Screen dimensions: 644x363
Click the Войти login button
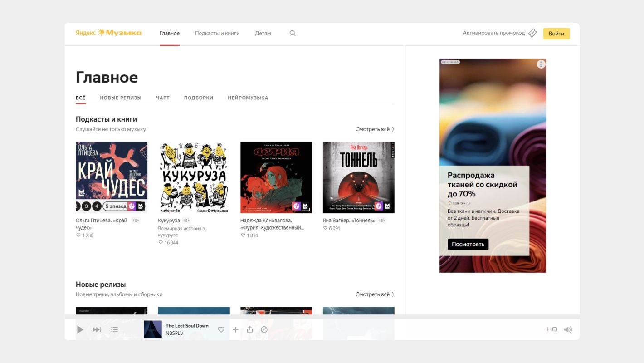556,34
